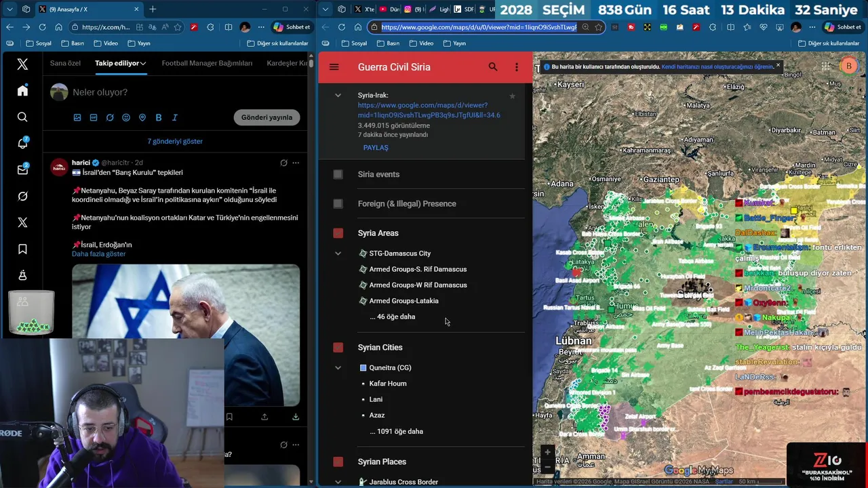Expand post with Daha fazla göster
Screen dimensions: 868x488
98,254
